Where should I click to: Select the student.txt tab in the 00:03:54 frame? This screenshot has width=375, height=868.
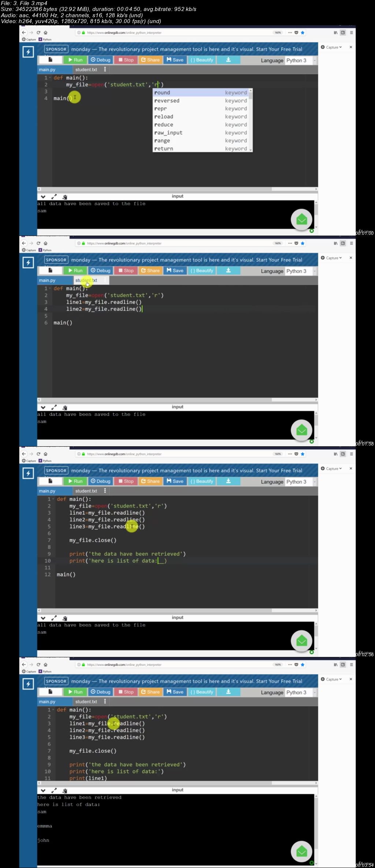pyautogui.click(x=86, y=702)
